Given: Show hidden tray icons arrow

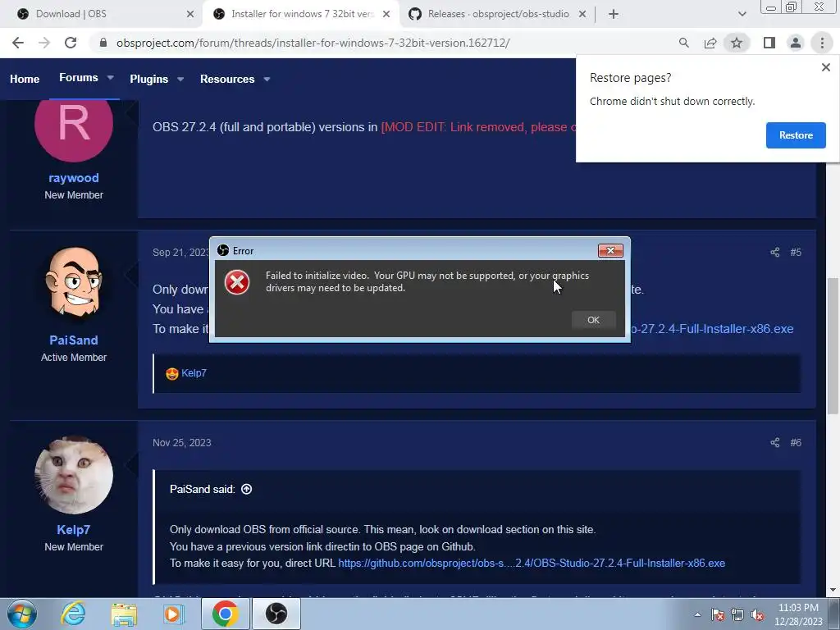Looking at the screenshot, I should pos(697,614).
